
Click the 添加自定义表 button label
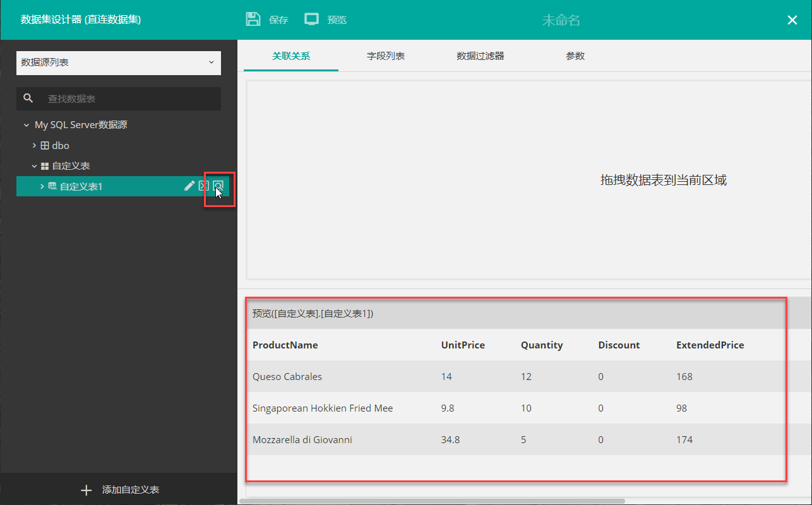(x=131, y=490)
